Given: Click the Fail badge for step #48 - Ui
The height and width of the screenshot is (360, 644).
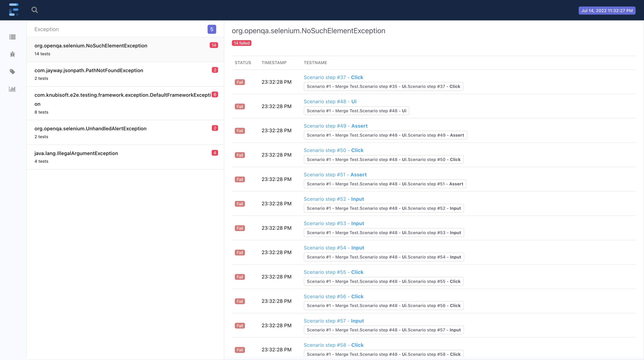Looking at the screenshot, I should pyautogui.click(x=240, y=107).
